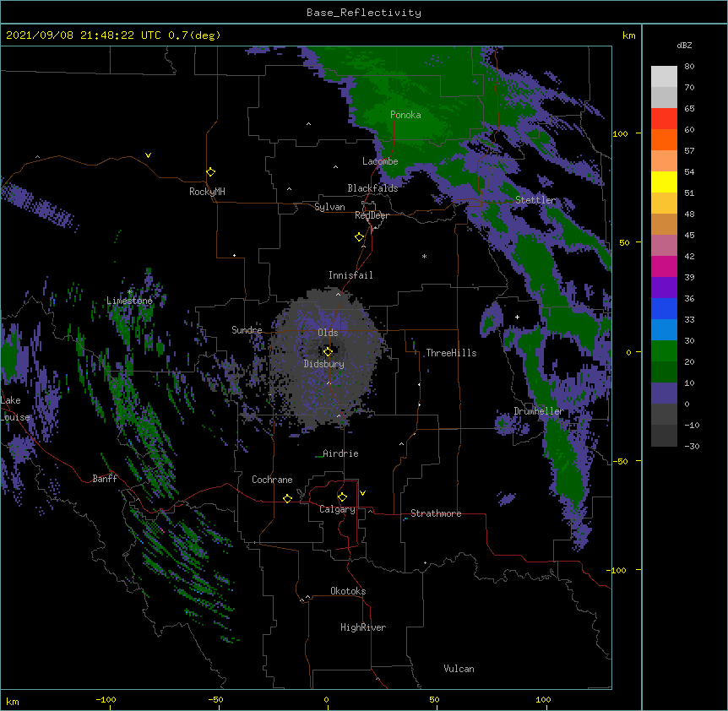This screenshot has width=728, height=711.
Task: Click the yellow marker south of RedDeer
Action: coord(360,237)
